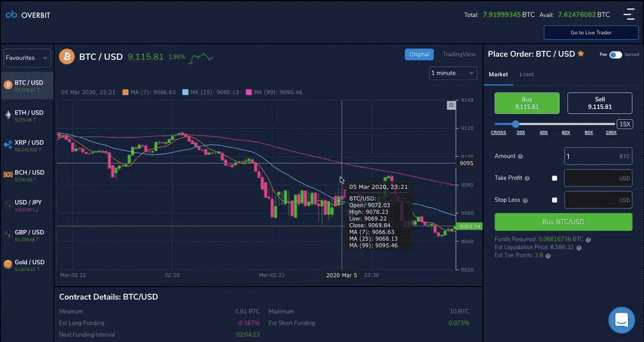Screen dimensions: 644x342
Task: Click the Funds Required help icon
Action: point(588,240)
